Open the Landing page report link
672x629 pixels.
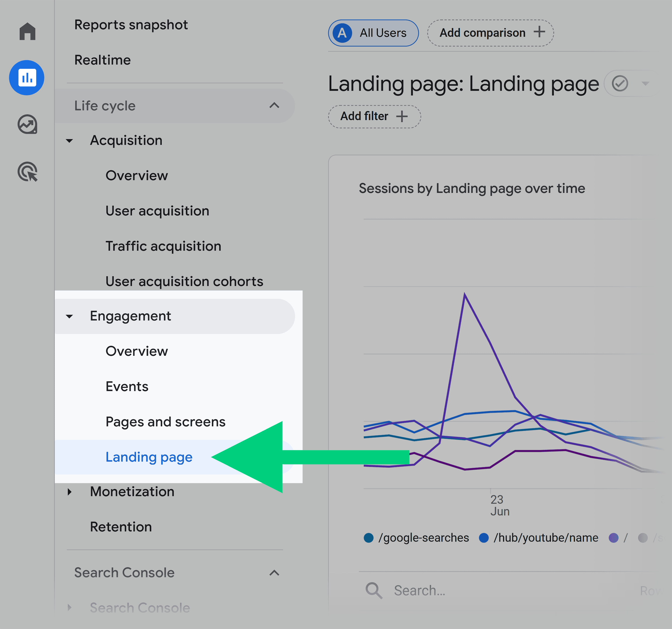tap(149, 457)
